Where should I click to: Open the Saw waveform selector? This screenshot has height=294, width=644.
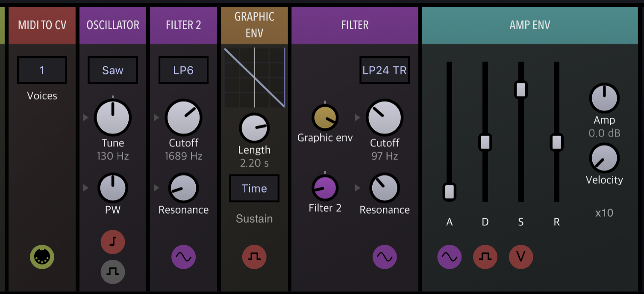click(x=113, y=70)
